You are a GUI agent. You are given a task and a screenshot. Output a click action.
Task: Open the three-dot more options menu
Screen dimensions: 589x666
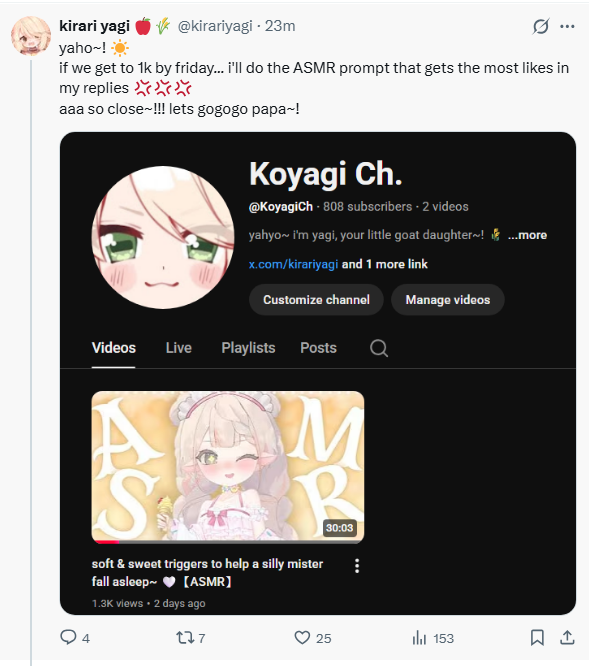(567, 26)
